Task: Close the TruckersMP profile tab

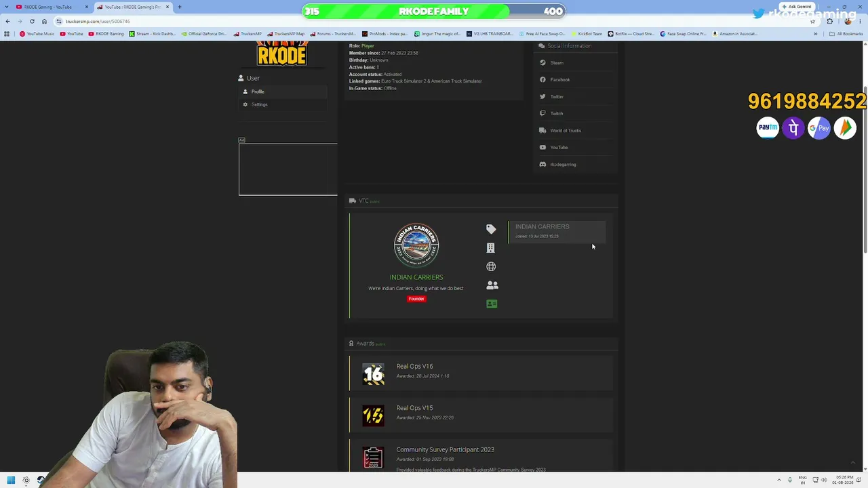Action: click(x=167, y=7)
